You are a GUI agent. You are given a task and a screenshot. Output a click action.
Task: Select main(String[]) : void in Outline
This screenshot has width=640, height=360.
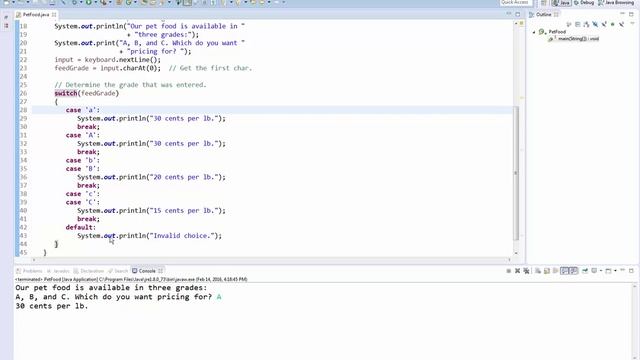(x=578, y=39)
